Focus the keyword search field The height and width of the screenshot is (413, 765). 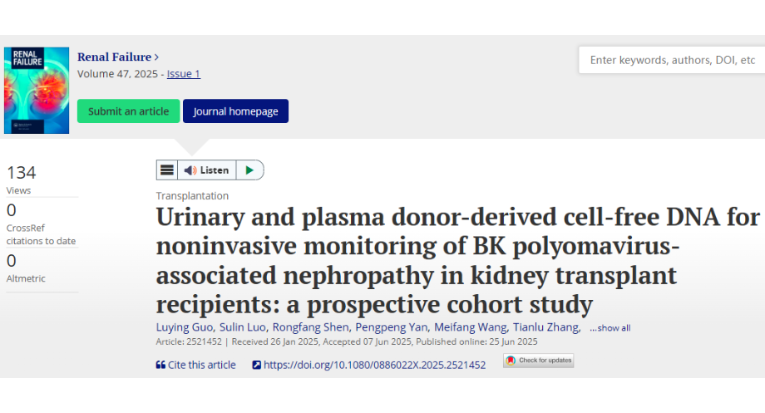[672, 60]
